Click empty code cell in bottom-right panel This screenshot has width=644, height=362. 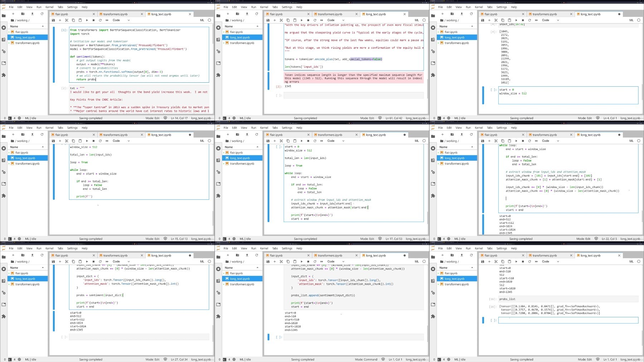point(568,320)
